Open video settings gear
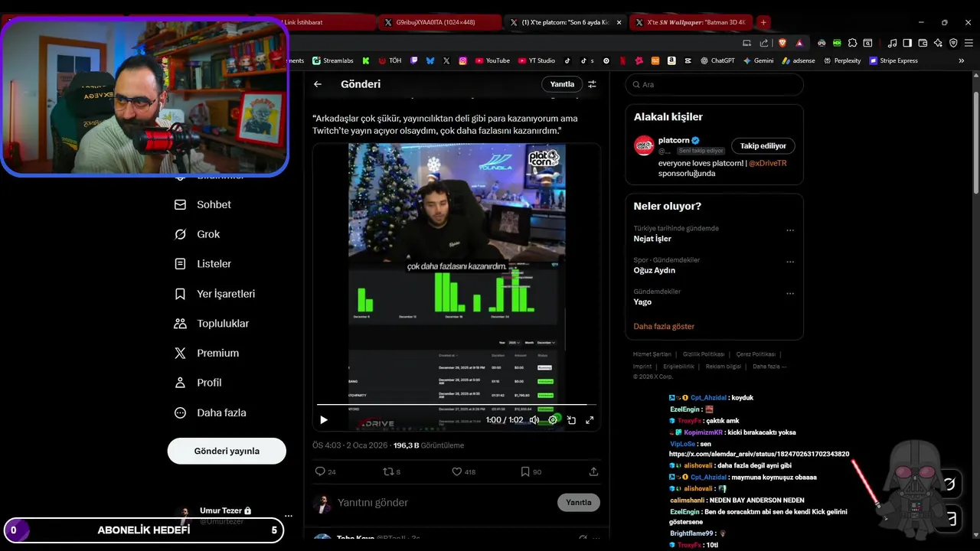The image size is (980, 551). point(553,420)
